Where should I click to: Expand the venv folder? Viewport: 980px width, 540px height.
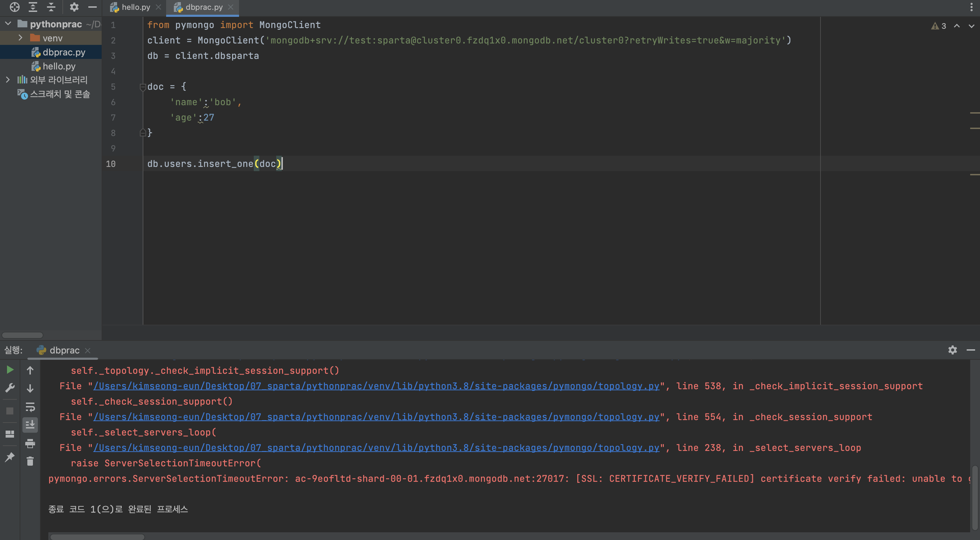[20, 38]
